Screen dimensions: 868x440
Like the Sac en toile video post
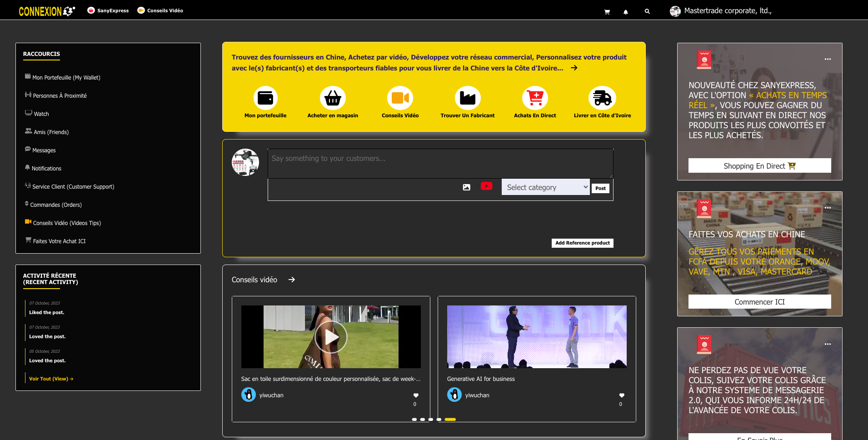tap(416, 395)
